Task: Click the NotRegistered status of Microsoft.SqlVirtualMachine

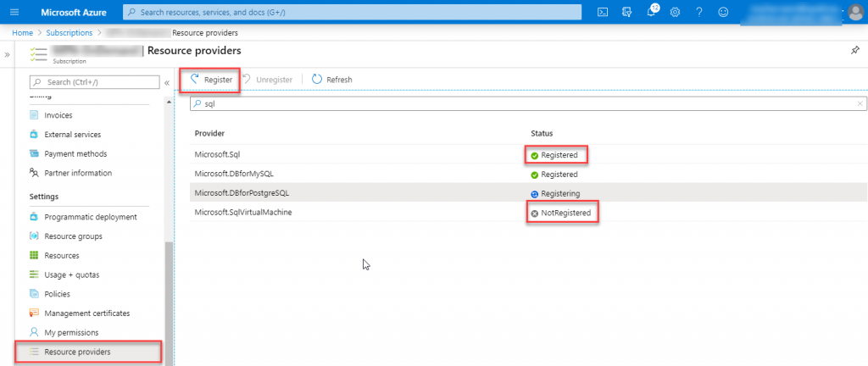Action: [x=561, y=213]
